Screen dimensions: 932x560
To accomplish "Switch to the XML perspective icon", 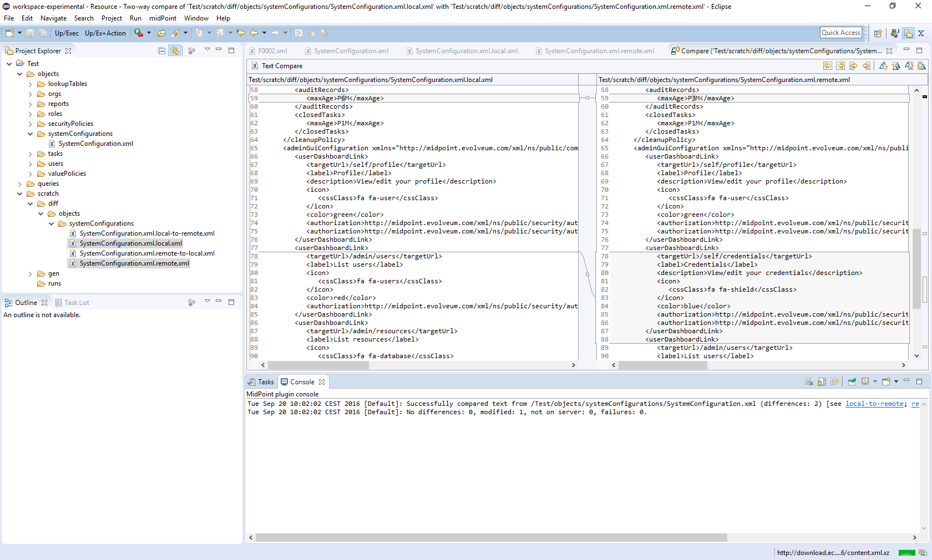I will pos(921,33).
